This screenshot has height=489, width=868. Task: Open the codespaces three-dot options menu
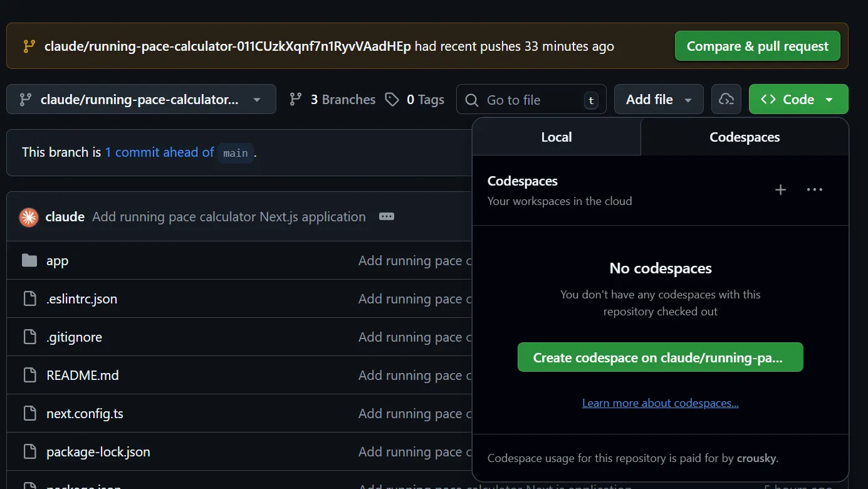coord(814,190)
